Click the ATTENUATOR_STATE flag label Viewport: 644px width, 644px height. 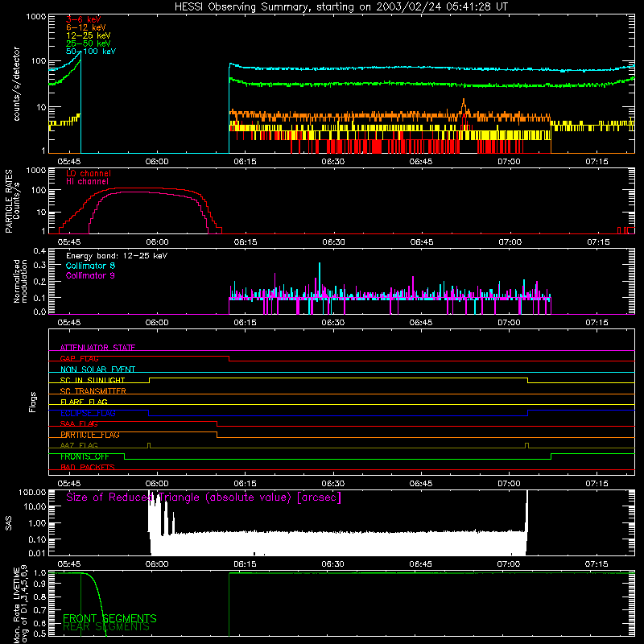[x=97, y=348]
